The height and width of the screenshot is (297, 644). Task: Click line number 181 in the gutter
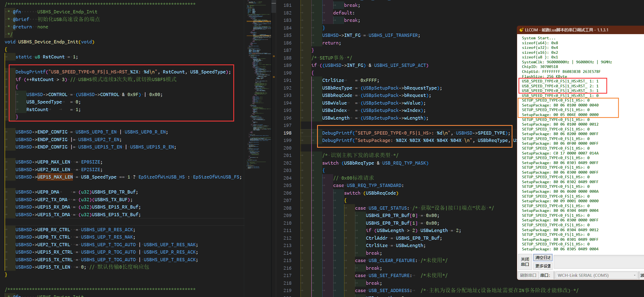click(x=287, y=5)
